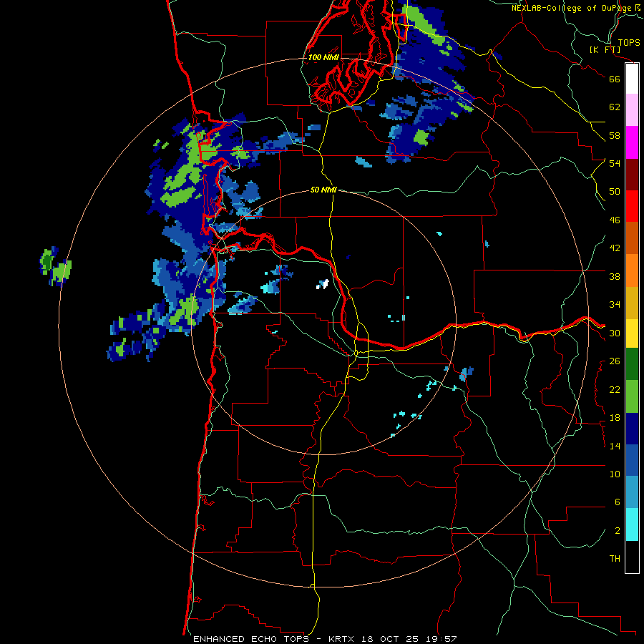Click the "KRTX" radar site identifier
The height and width of the screenshot is (644, 644).
[341, 639]
